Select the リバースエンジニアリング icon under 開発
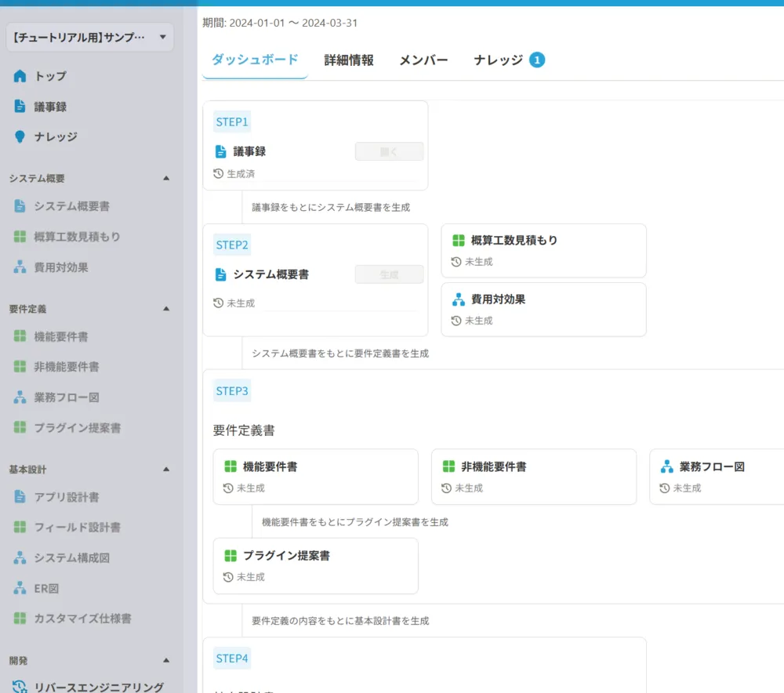The image size is (784, 693). 20,686
